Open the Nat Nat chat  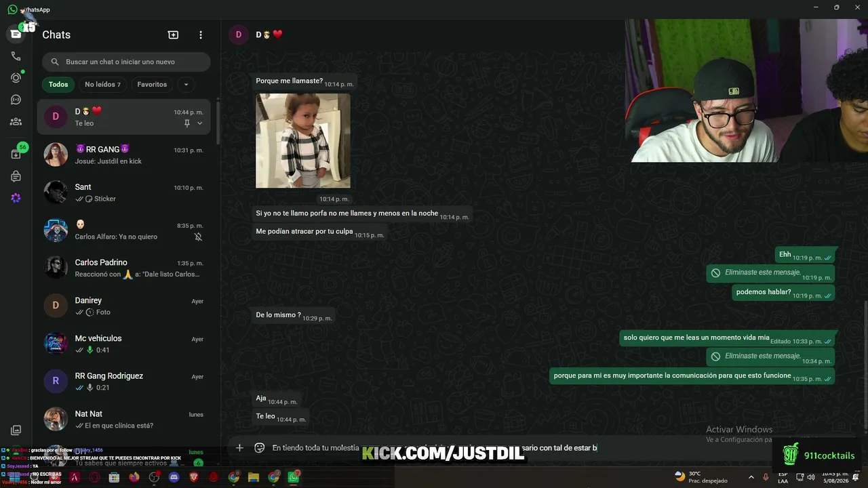pyautogui.click(x=123, y=419)
